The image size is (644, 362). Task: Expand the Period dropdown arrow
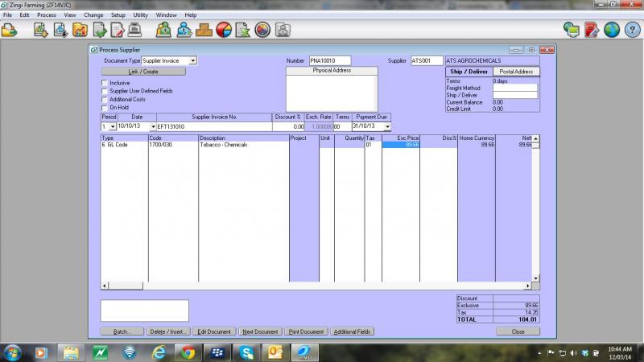coord(112,126)
